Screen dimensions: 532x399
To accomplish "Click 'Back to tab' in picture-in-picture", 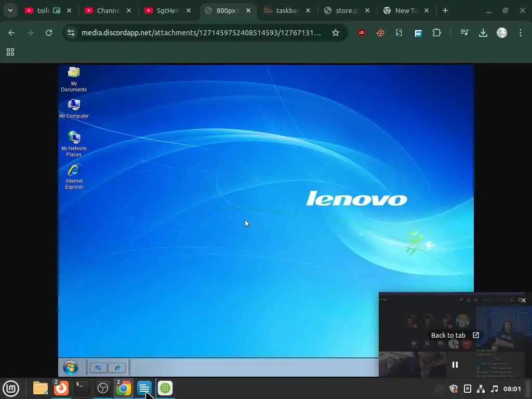I will click(x=455, y=335).
